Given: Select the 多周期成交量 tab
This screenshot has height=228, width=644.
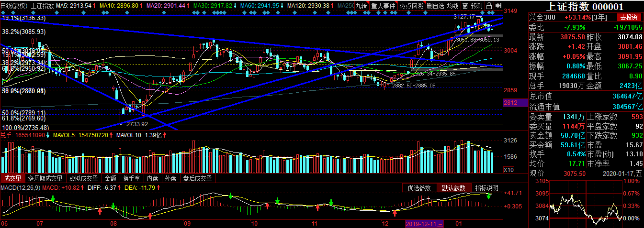Looking at the screenshot, I should click(45, 178).
